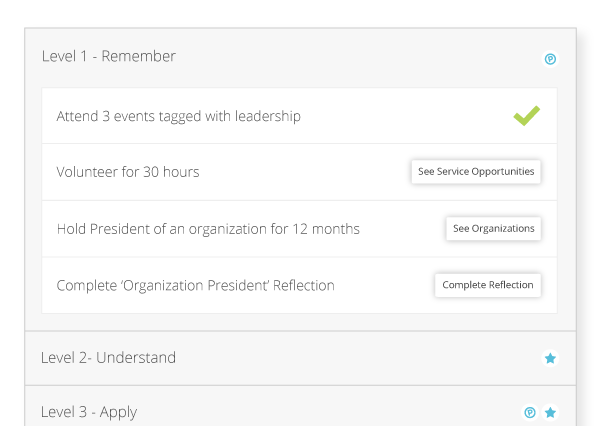
Task: Click the Complete Reflection button
Action: click(x=488, y=285)
